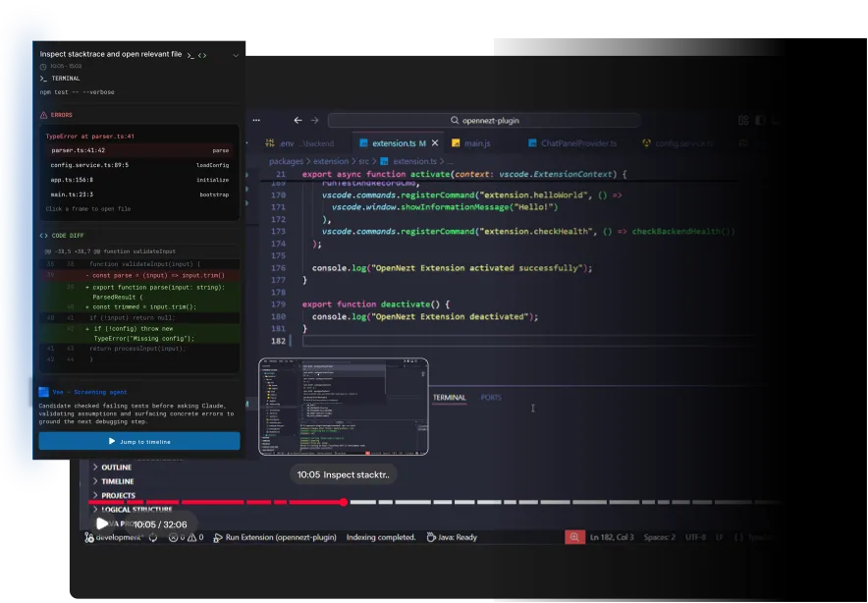Click the TERMINAL section prompt icon

[x=43, y=79]
